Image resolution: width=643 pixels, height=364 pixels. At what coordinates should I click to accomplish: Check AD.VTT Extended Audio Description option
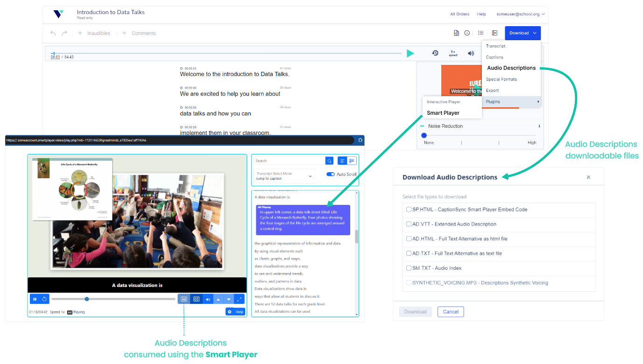pyautogui.click(x=409, y=224)
